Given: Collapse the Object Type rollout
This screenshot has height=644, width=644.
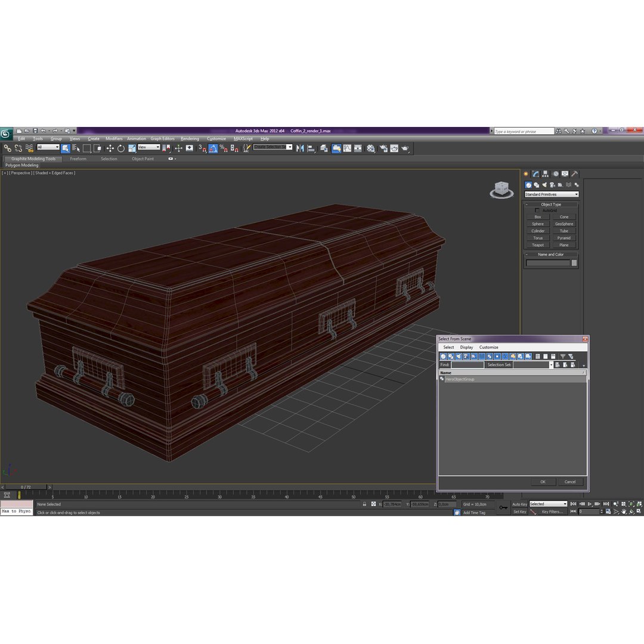Looking at the screenshot, I should point(551,204).
